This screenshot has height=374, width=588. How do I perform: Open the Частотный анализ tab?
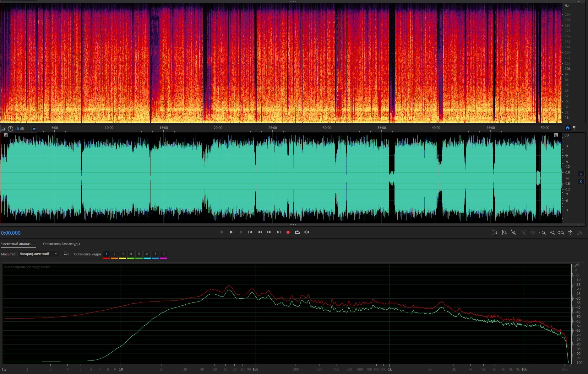pos(16,244)
